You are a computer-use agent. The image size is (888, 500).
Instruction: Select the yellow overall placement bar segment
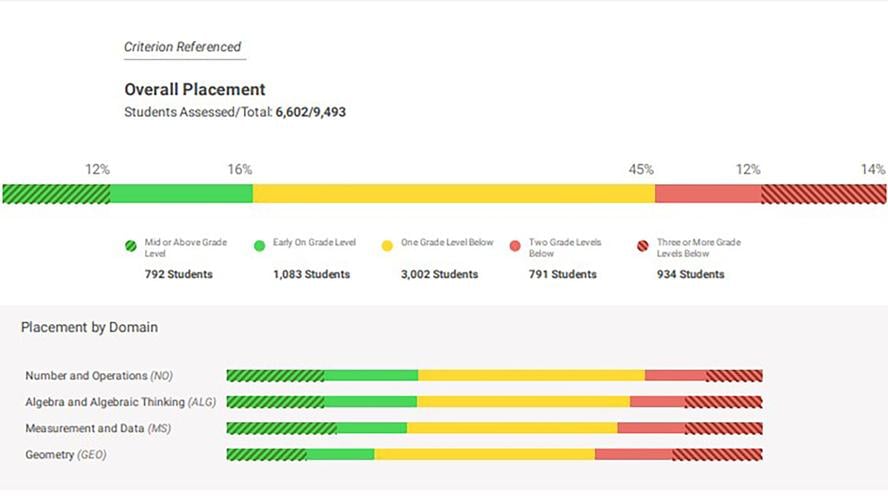tap(454, 194)
